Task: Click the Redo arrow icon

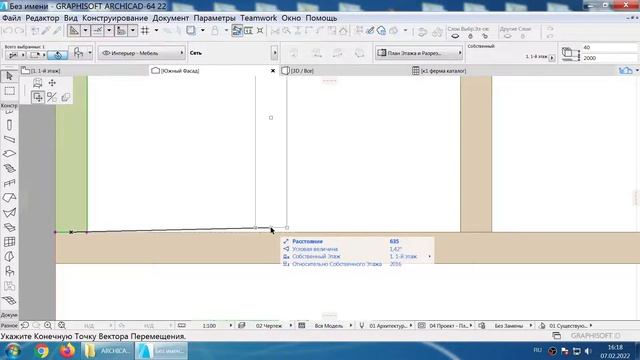Action: pos(19,31)
